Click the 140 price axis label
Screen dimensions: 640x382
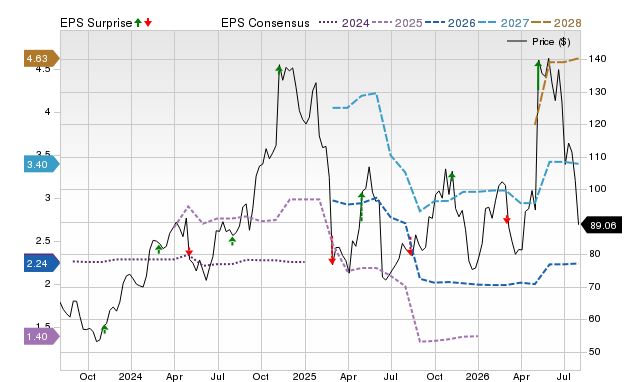click(x=597, y=59)
